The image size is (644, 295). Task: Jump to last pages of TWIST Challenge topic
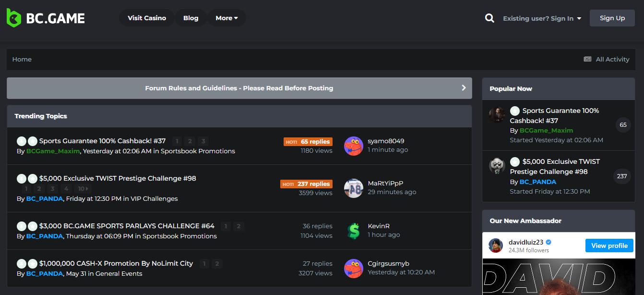pos(83,189)
